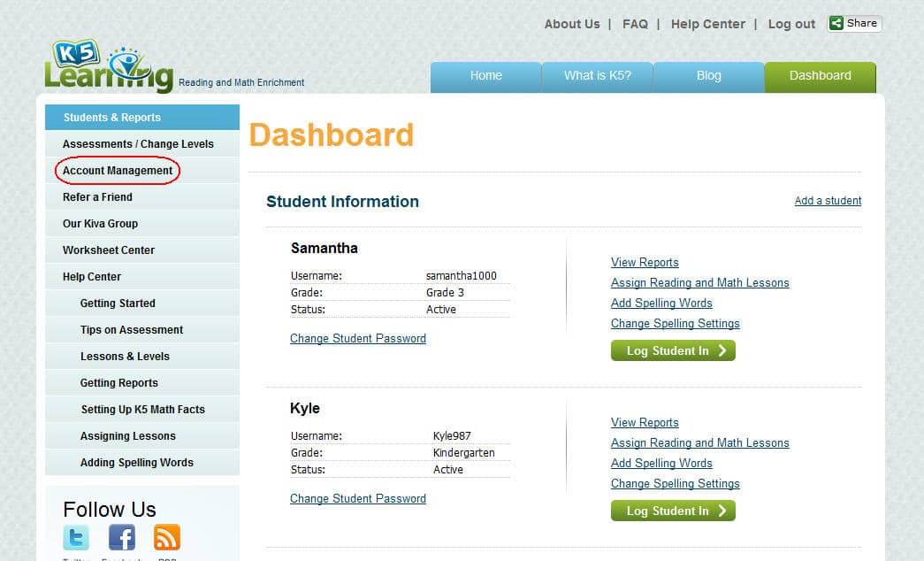Viewport: 924px width, 561px height.
Task: Open Refer a Friend
Action: click(142, 197)
